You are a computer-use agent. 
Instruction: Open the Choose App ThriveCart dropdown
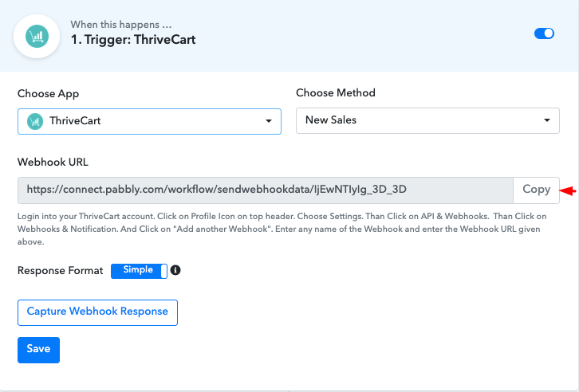click(x=149, y=121)
